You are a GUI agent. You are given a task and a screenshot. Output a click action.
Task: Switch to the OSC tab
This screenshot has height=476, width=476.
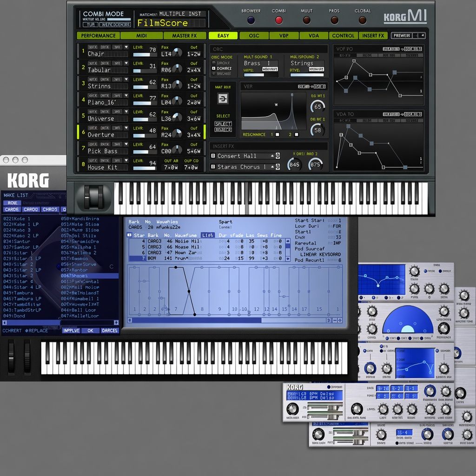coord(254,35)
